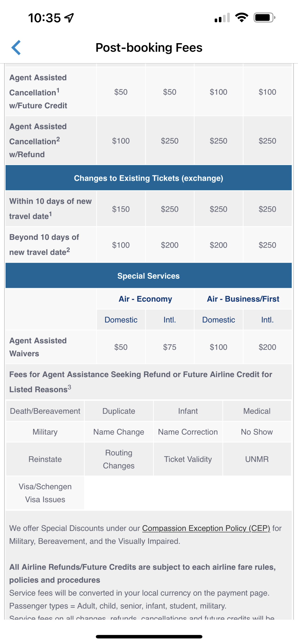Select the No Show reason cell
The height and width of the screenshot is (644, 298).
tap(257, 432)
